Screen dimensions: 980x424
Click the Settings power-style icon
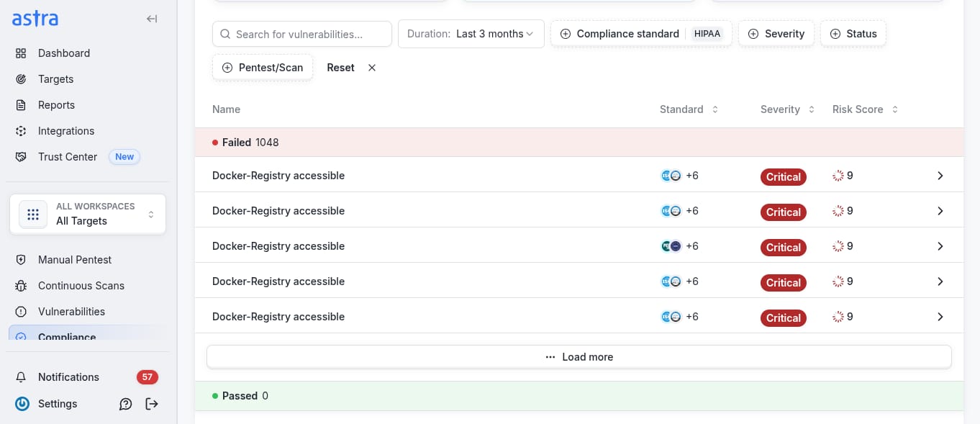click(22, 404)
